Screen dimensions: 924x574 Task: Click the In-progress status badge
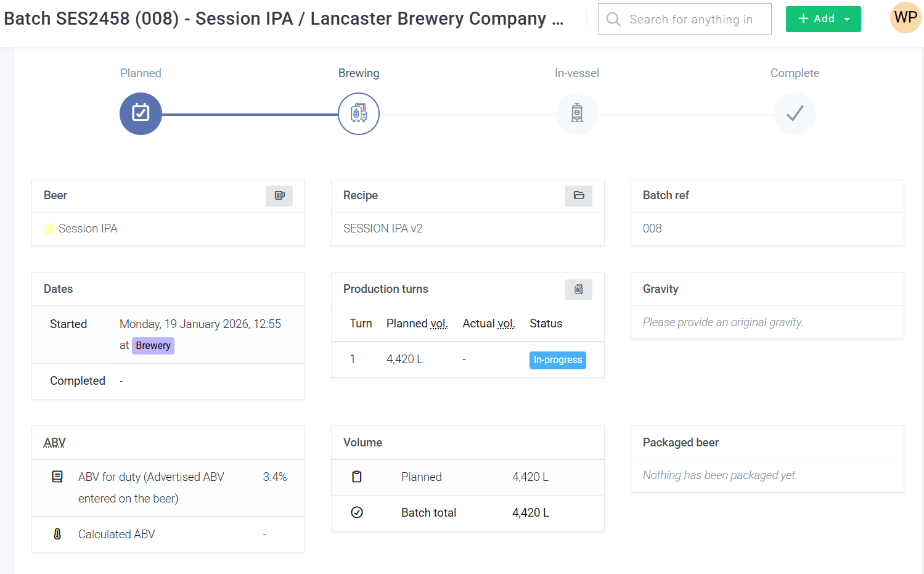coord(558,360)
